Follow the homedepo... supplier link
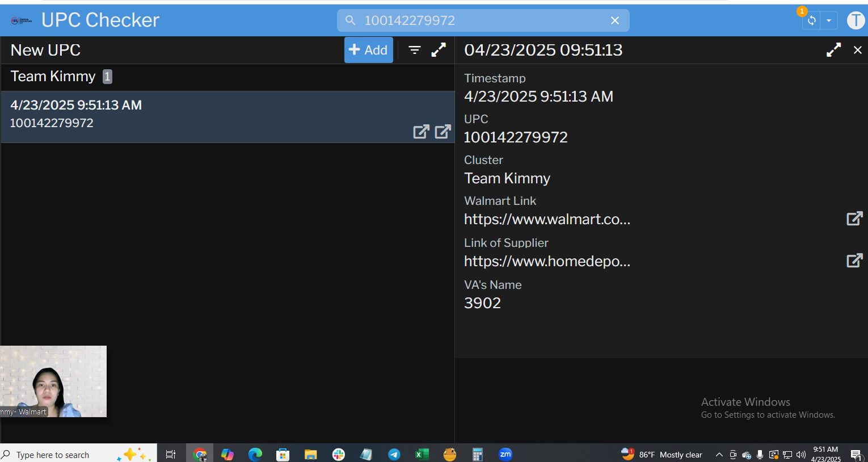 click(x=547, y=261)
